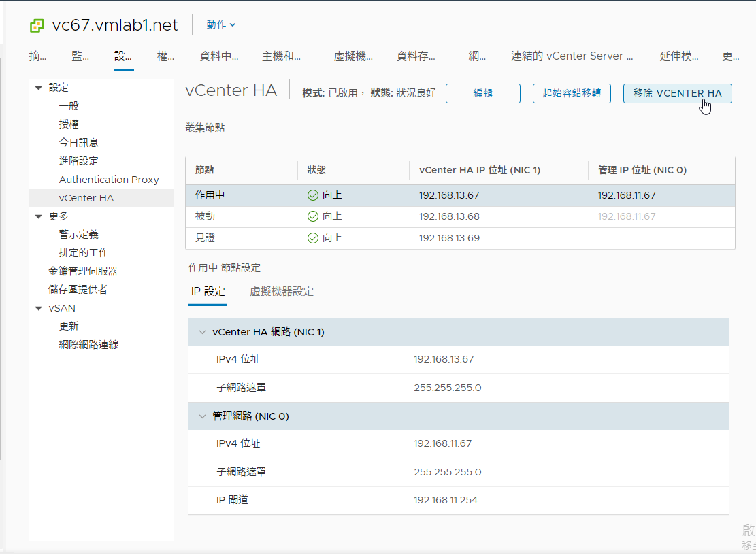Switch to the IP 設定 tab
This screenshot has width=756, height=555.
[208, 292]
